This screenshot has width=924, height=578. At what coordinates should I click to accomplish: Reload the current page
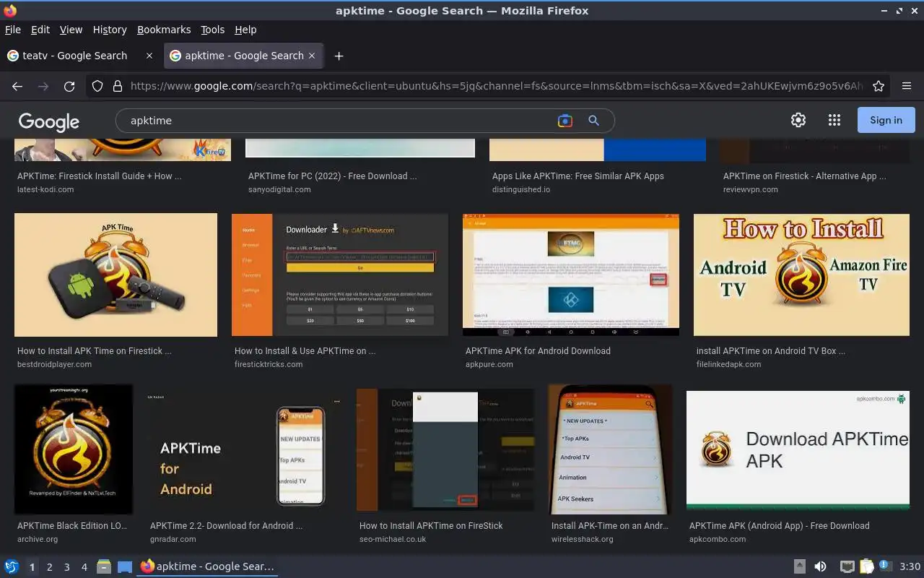(x=69, y=86)
